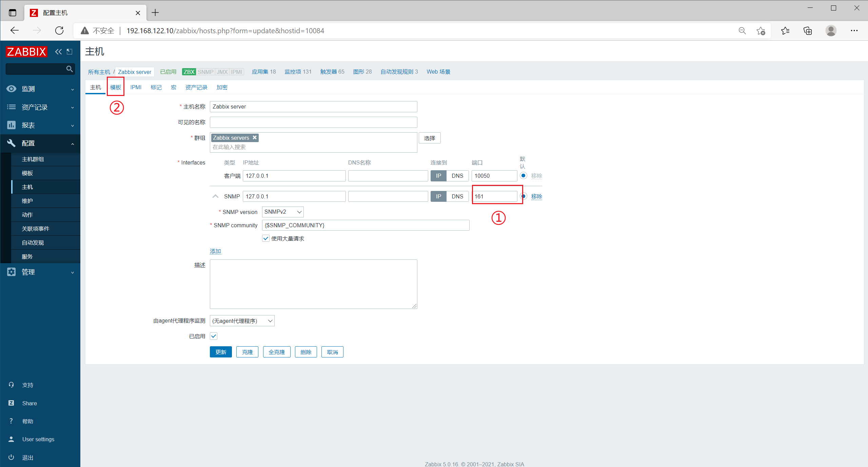Click the browser back arrow
Viewport: 868px width, 467px height.
click(15, 31)
